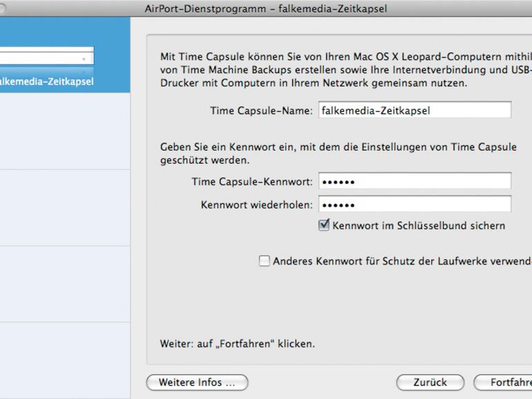This screenshot has height=399, width=532.
Task: Click the Time Capsule-Kennwort password field
Action: pyautogui.click(x=415, y=181)
